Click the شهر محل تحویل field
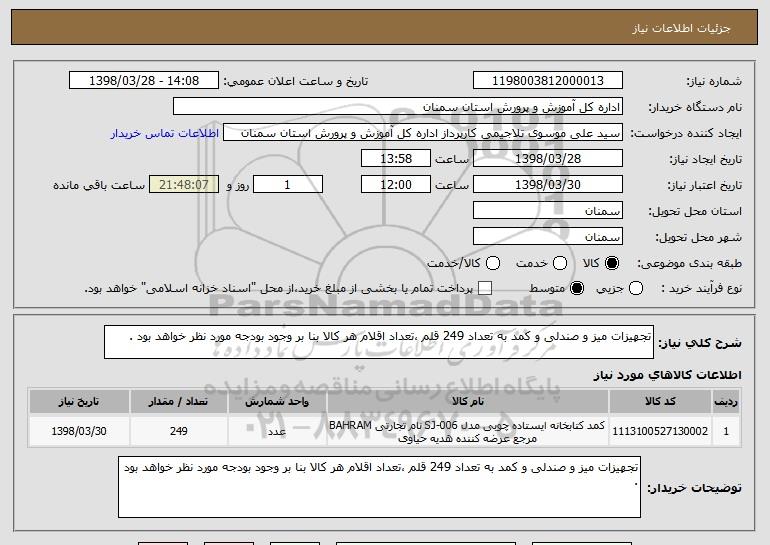The width and height of the screenshot is (770, 545). tap(548, 237)
